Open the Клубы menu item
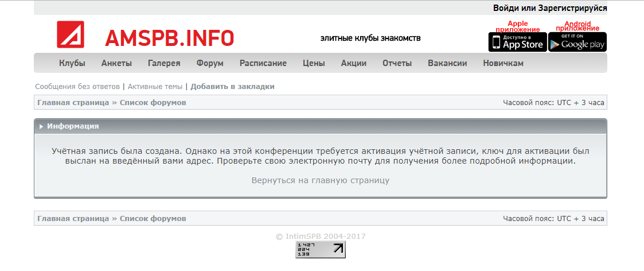Screen dimensions: 644x271 click(72, 63)
